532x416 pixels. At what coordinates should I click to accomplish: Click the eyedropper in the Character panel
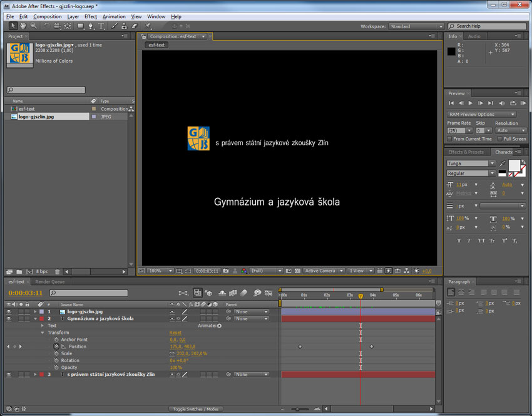tap(502, 164)
